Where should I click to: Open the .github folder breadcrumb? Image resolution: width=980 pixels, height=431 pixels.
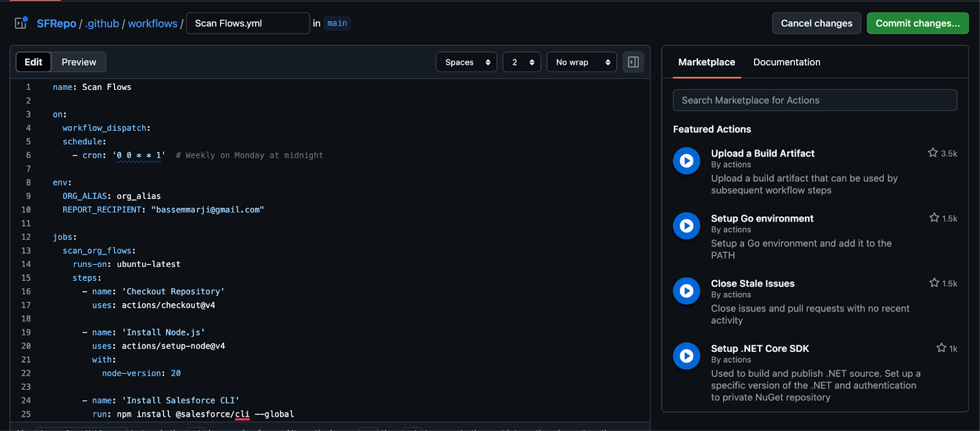point(102,23)
